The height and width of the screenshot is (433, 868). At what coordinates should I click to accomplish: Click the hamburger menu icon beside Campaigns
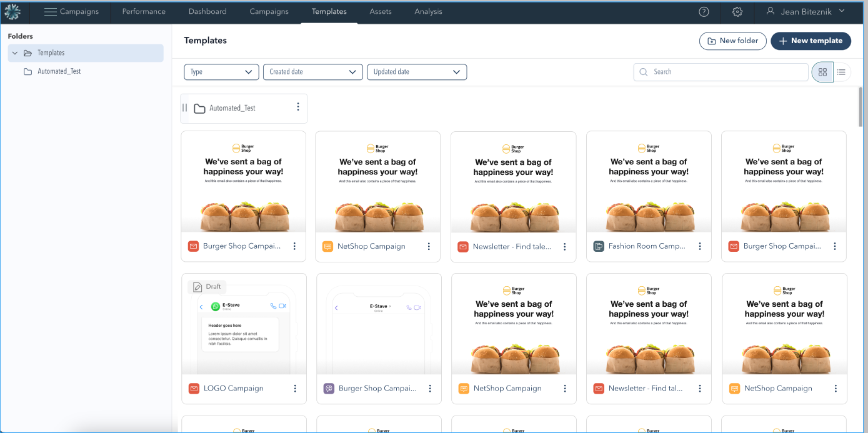[x=51, y=12]
